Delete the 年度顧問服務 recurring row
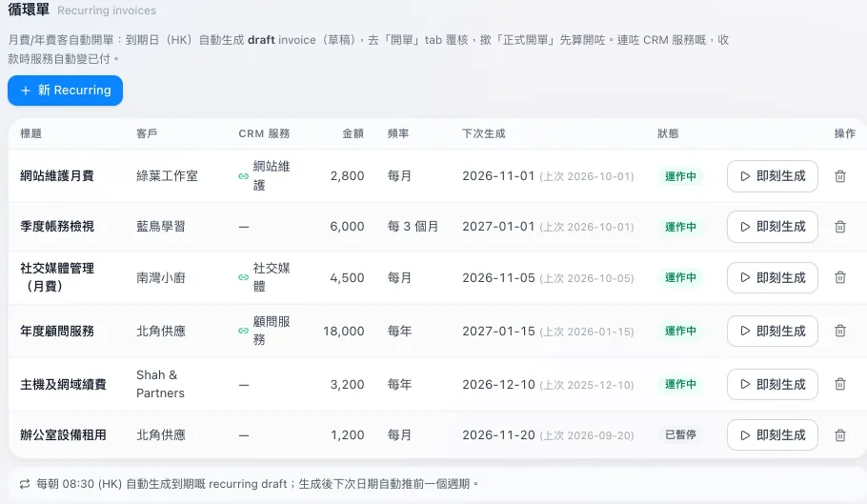The image size is (867, 504). click(840, 331)
